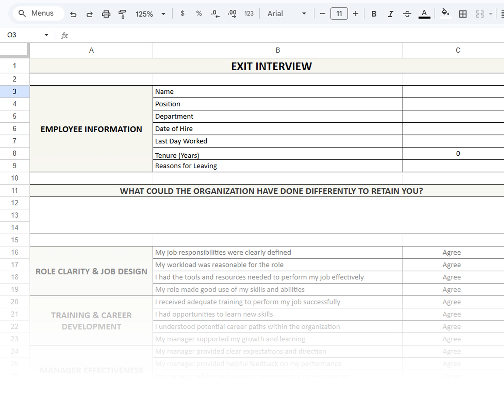The width and height of the screenshot is (504, 420).
Task: Select 'My role made good use' cell
Action: coord(278,290)
